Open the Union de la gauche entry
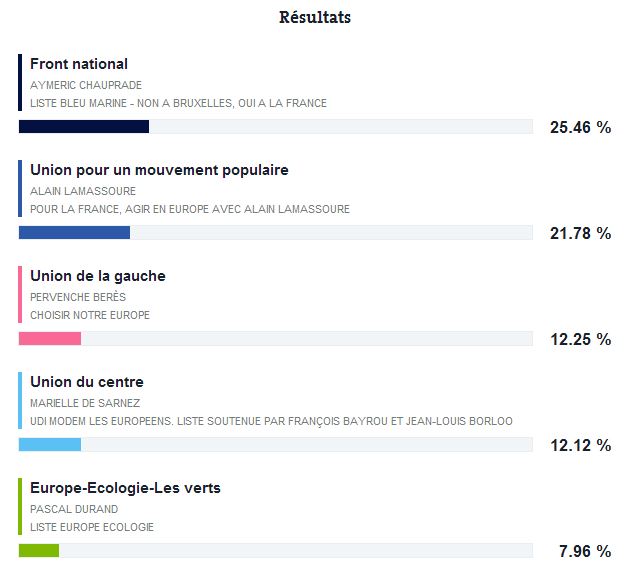 coord(98,276)
